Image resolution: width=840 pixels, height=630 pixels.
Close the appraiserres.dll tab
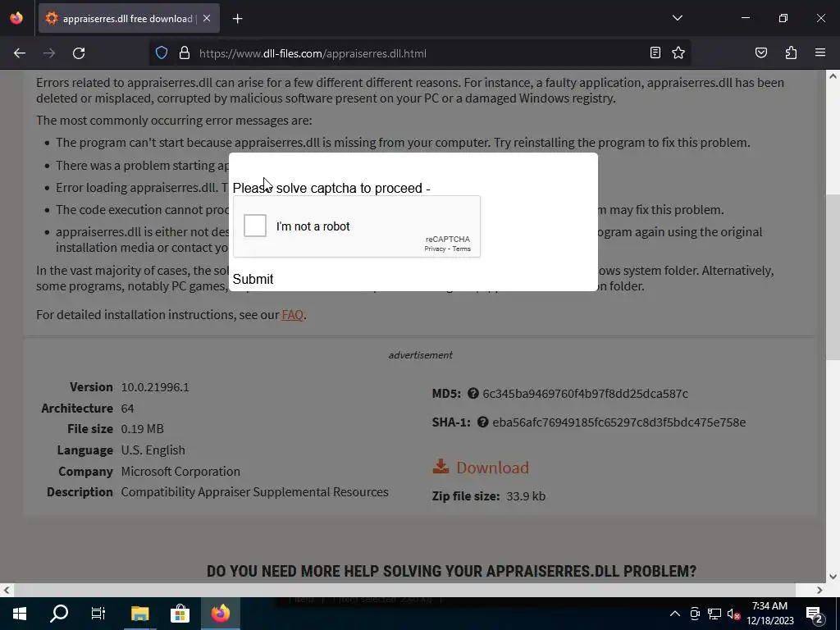coord(207,18)
